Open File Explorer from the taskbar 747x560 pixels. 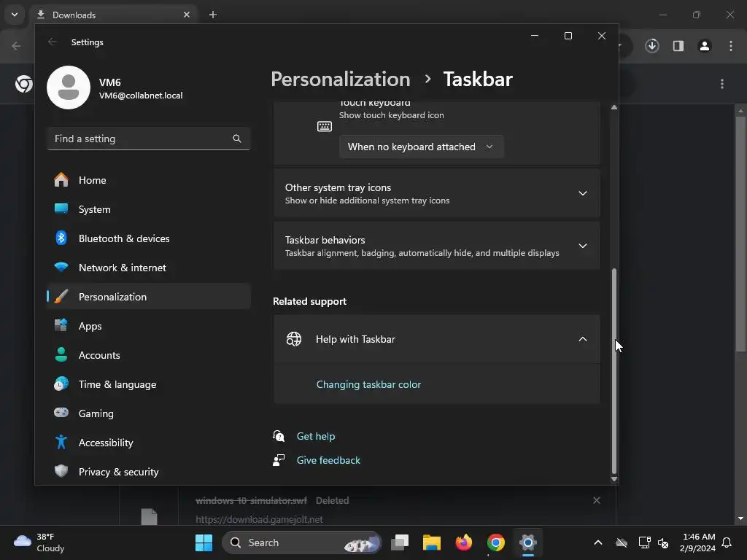(432, 542)
